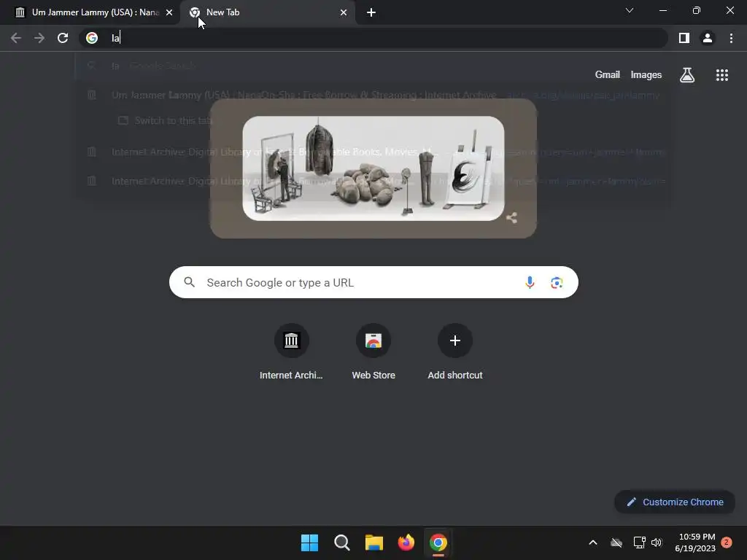Viewport: 747px width, 560px height.
Task: Go forward using the browser forward arrow
Action: [39, 38]
